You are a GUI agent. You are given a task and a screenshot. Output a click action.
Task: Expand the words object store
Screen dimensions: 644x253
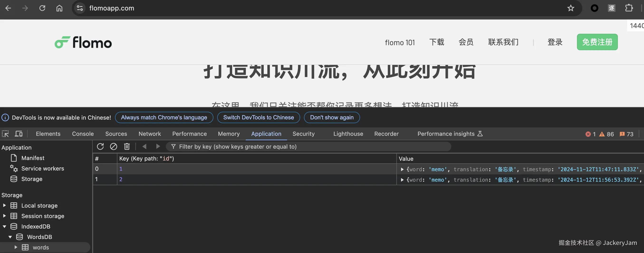[x=16, y=247]
